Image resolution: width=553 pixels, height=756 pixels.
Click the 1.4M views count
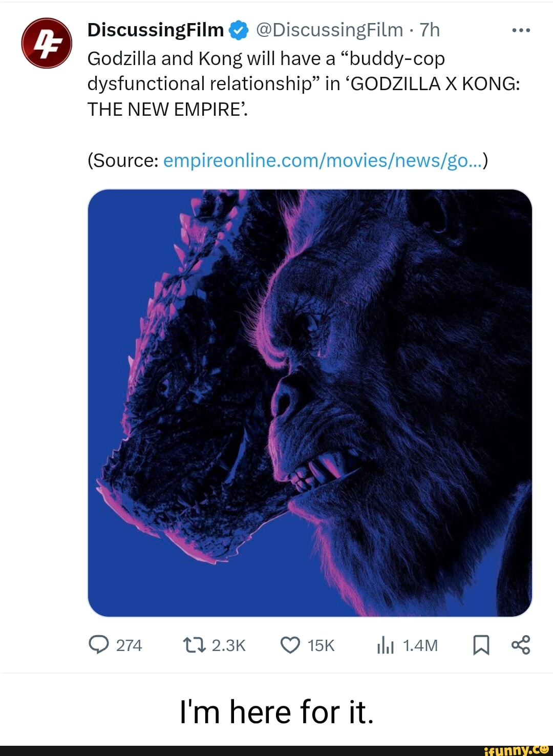pos(420,645)
